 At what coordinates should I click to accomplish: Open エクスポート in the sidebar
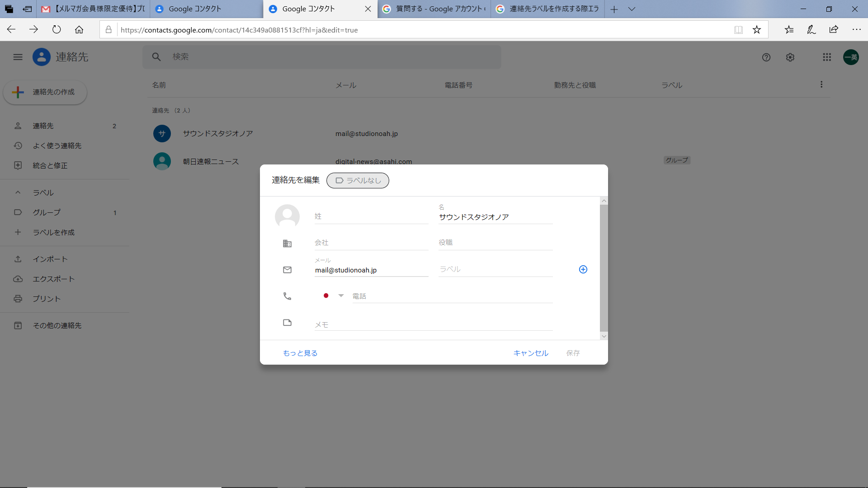(x=65, y=279)
